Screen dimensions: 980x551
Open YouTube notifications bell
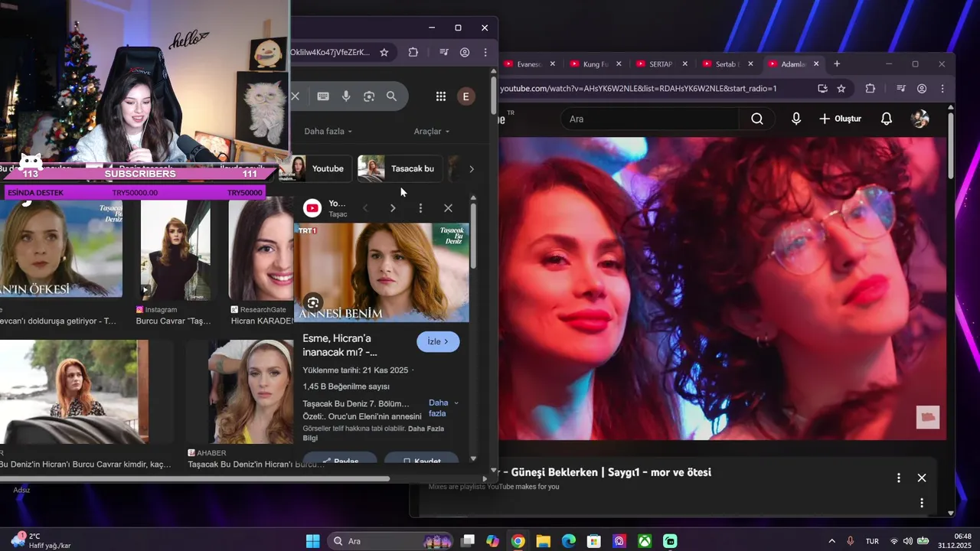point(887,119)
